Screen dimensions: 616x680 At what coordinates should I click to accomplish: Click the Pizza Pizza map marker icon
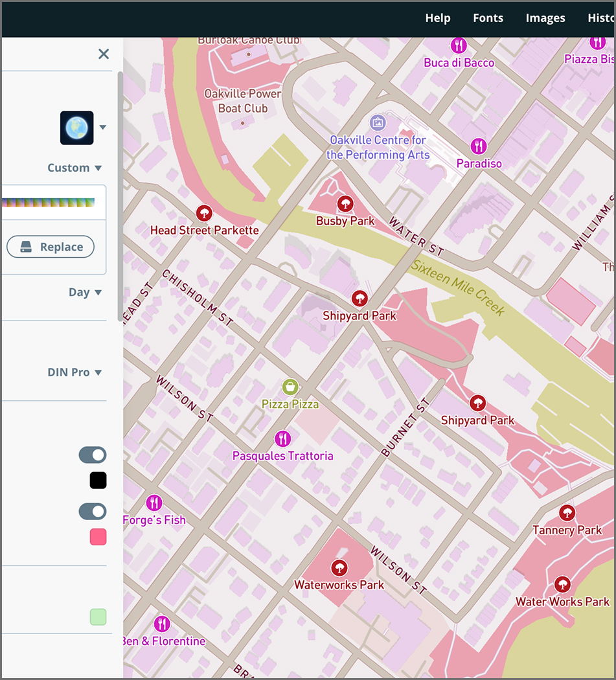point(290,387)
